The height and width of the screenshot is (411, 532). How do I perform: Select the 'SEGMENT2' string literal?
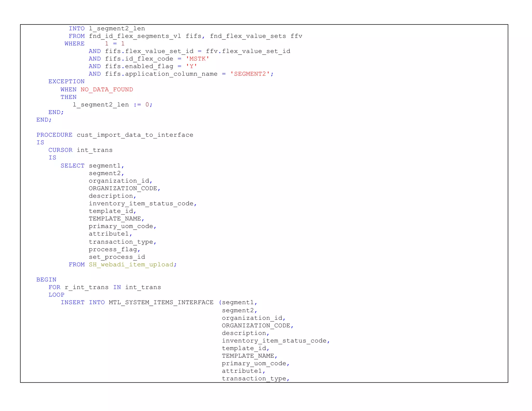(x=250, y=74)
